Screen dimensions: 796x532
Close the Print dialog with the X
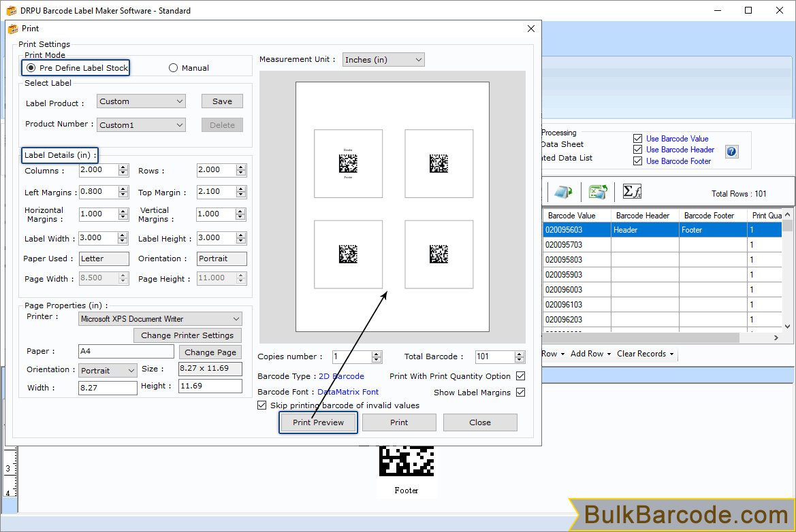[x=531, y=29]
